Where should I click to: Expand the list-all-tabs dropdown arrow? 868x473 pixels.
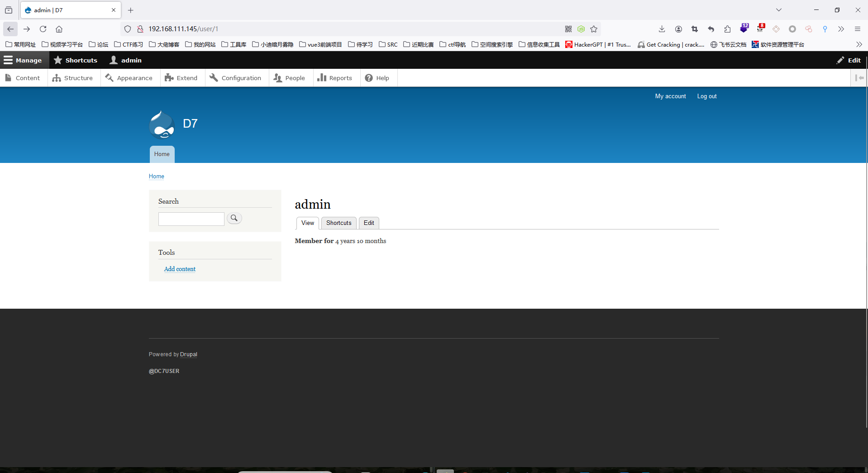click(x=778, y=10)
